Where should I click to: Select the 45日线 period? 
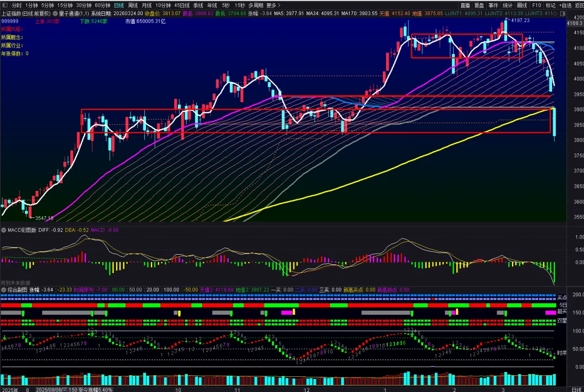click(182, 5)
